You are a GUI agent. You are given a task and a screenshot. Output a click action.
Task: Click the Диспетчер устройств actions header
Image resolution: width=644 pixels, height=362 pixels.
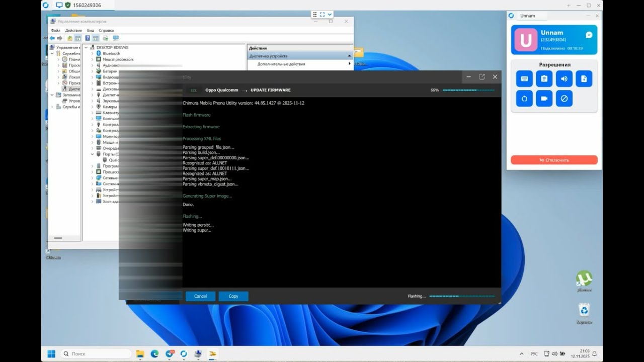300,56
